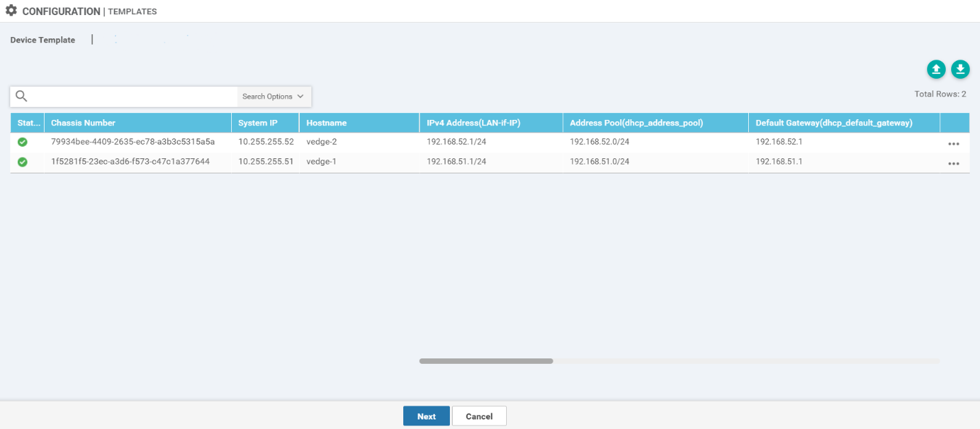Click the Stat... column header
The image size is (980, 429).
pyautogui.click(x=28, y=123)
